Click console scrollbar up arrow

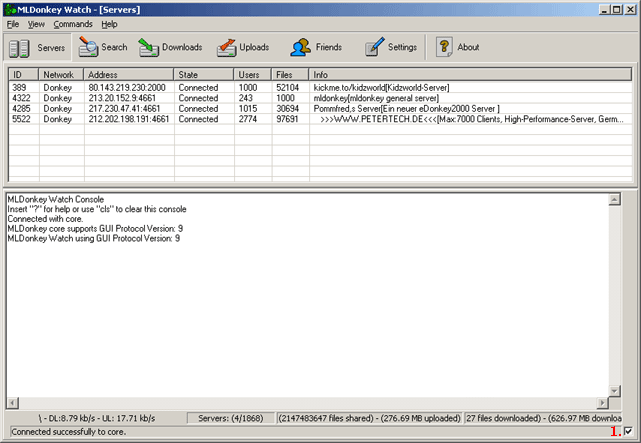(615, 199)
